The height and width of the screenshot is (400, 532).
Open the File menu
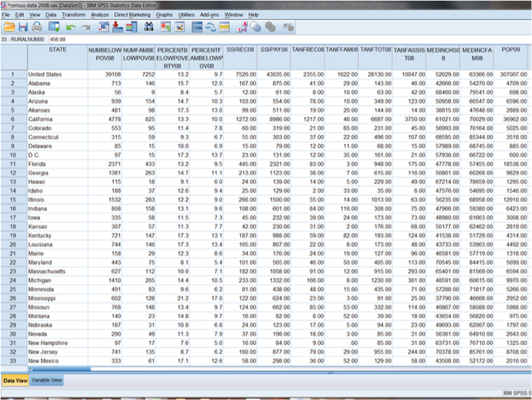[x=6, y=15]
